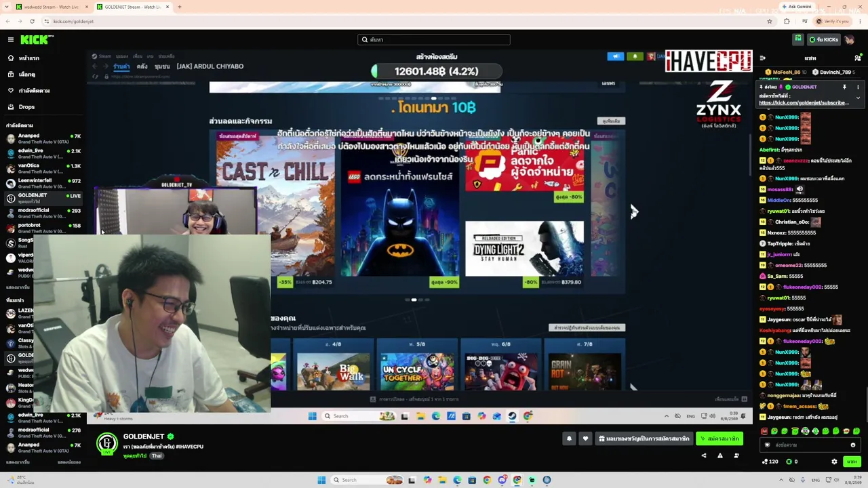Click the green subscribe button
The height and width of the screenshot is (488, 868).
[719, 439]
